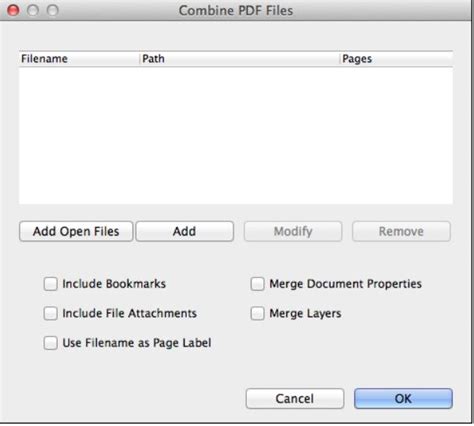Image resolution: width=474 pixels, height=426 pixels.
Task: Tick Use Filename as Page Label
Action: click(51, 343)
